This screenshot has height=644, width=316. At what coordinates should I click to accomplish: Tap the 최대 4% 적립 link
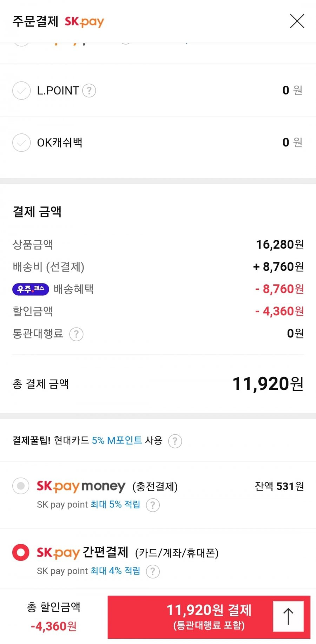115,571
